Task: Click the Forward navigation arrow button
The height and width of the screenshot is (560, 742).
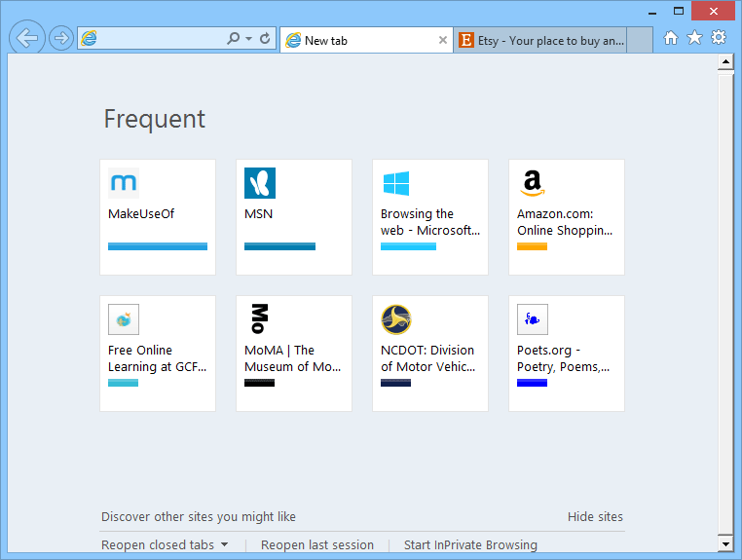Action: [x=61, y=39]
